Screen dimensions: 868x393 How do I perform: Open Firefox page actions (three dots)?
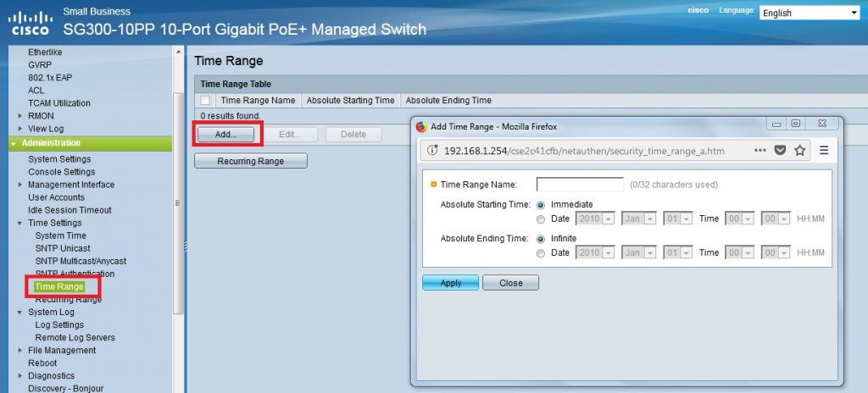[x=760, y=151]
